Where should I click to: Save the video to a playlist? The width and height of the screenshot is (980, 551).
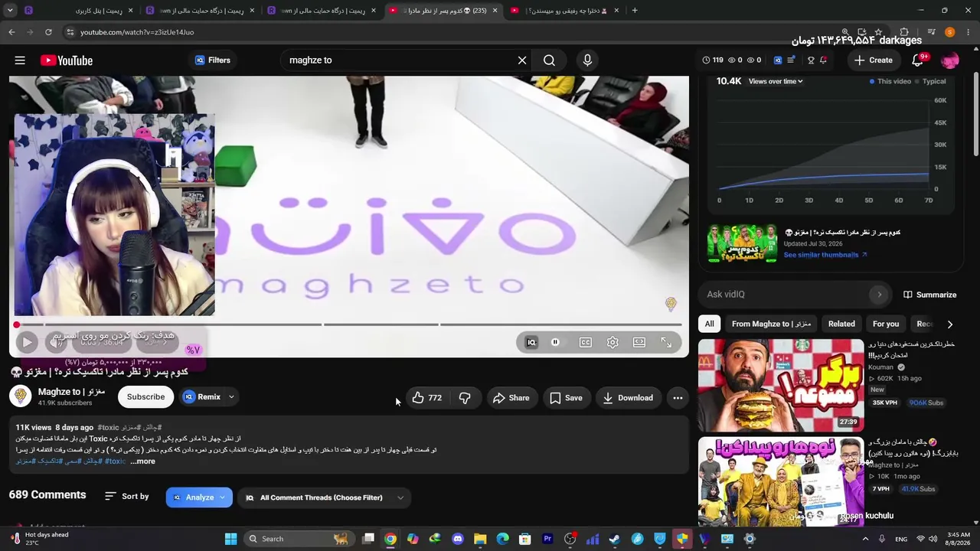[566, 398]
